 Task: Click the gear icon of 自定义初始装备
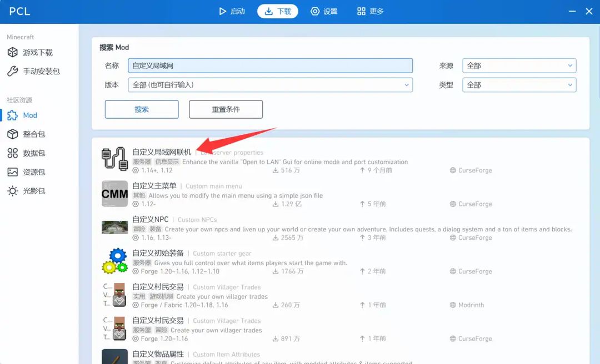pyautogui.click(x=114, y=261)
